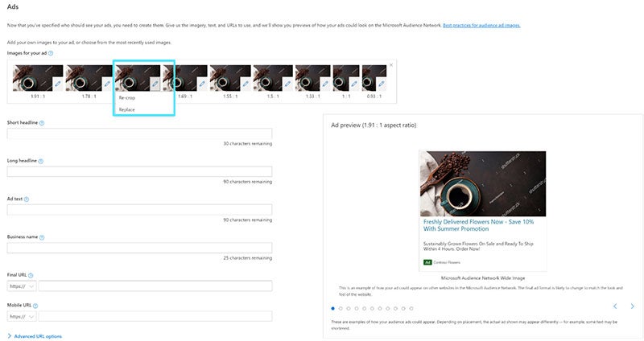Open edit pencil on the 1.69:1 image
The width and height of the screenshot is (644, 341).
tap(202, 84)
